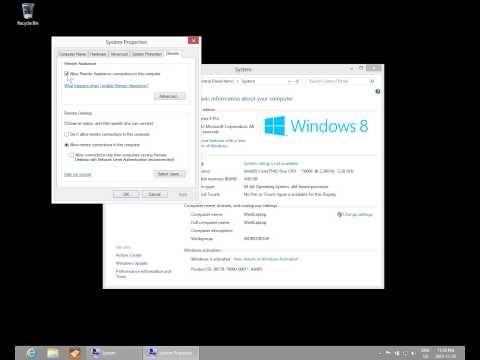Click the search magnifier in Control Panel search
This screenshot has height=360, width=480.
pos(372,81)
